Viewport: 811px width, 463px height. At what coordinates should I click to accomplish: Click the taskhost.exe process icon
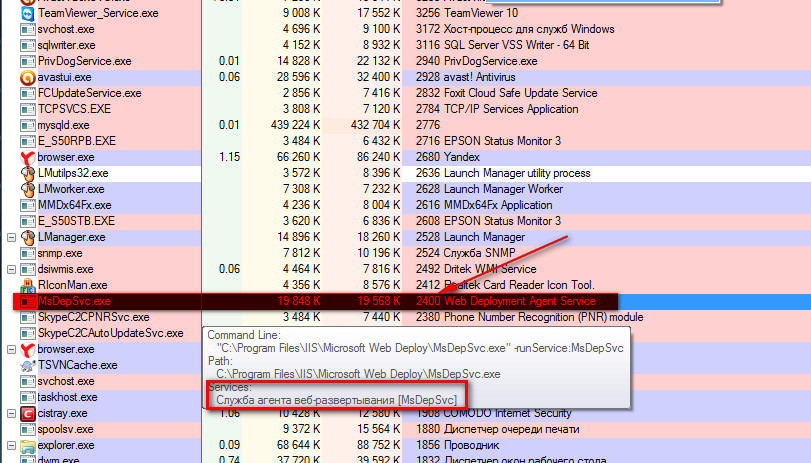pos(27,397)
